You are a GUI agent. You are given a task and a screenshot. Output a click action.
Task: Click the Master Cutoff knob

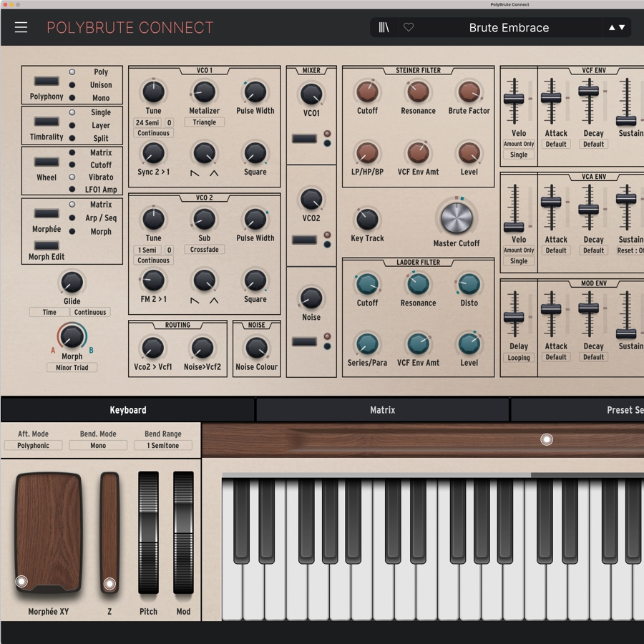click(x=457, y=218)
